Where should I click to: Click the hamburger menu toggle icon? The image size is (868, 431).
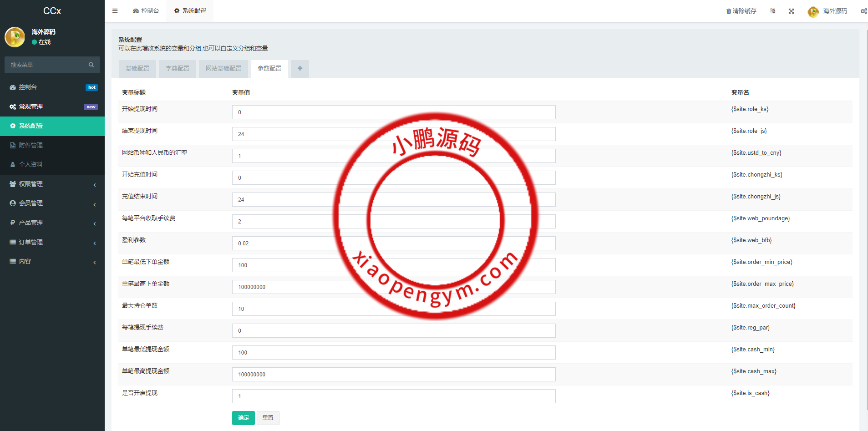(x=115, y=11)
